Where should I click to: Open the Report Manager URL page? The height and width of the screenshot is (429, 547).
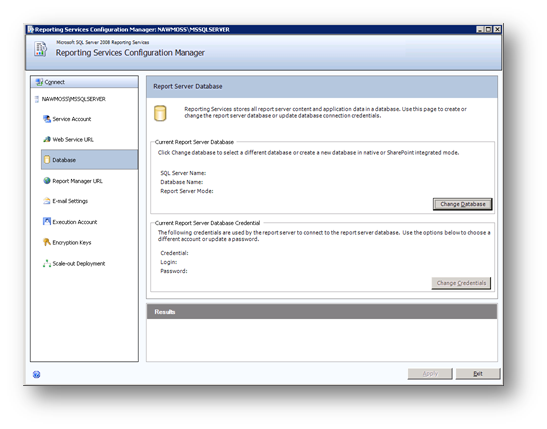(x=77, y=181)
